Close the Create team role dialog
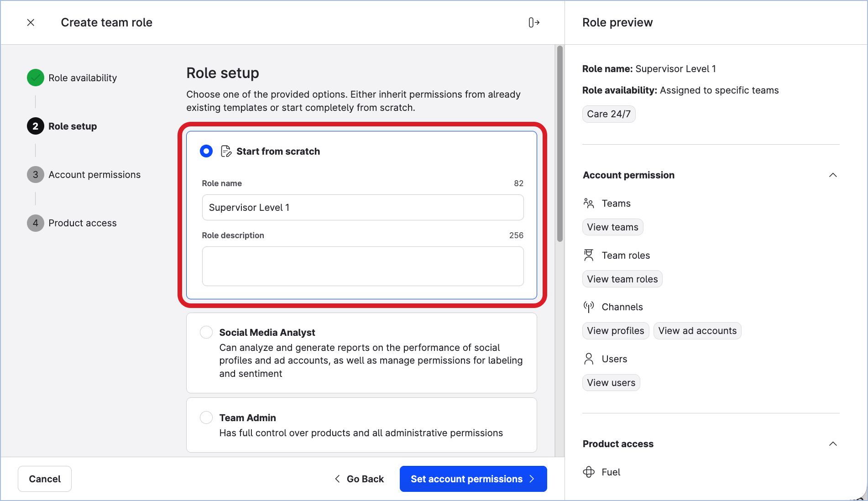 tap(31, 22)
